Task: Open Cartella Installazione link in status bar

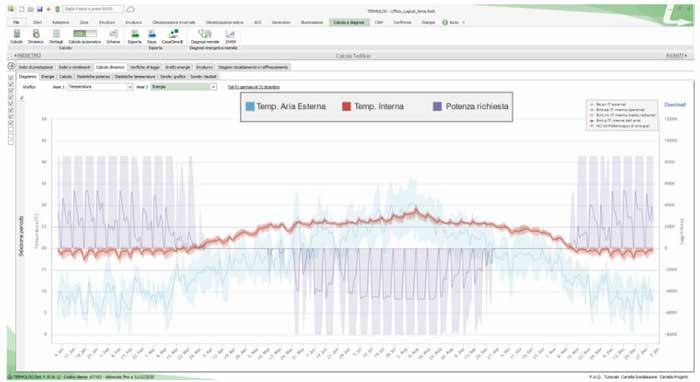Action: (639, 377)
